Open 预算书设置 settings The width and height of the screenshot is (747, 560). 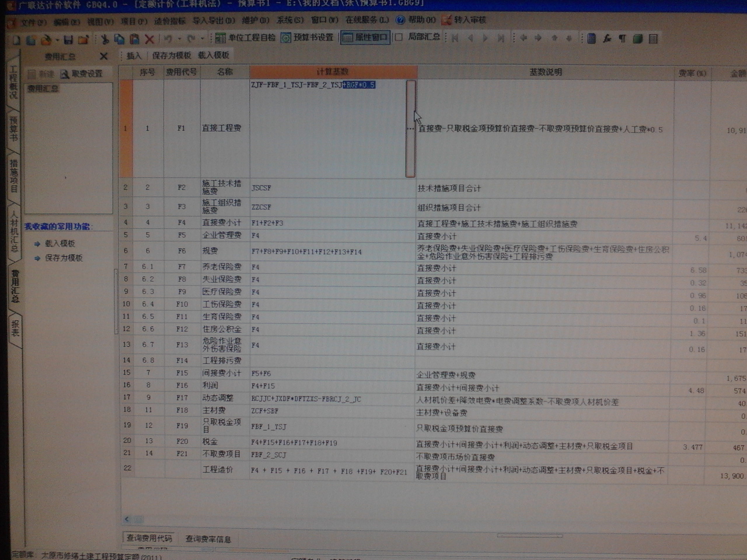coord(307,37)
